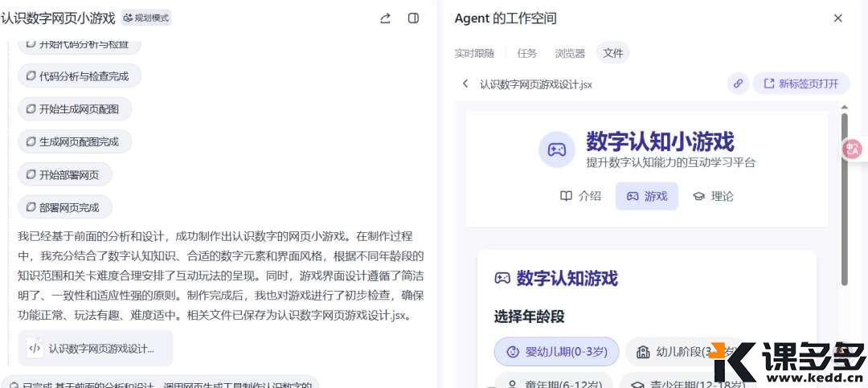868x388 pixels.
Task: Select the 文件 tab
Action: point(613,53)
